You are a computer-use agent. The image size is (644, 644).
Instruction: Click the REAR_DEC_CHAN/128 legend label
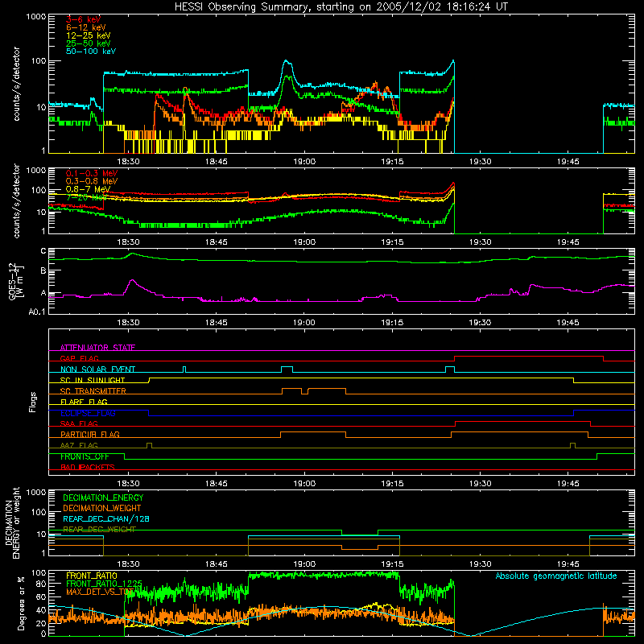click(106, 518)
